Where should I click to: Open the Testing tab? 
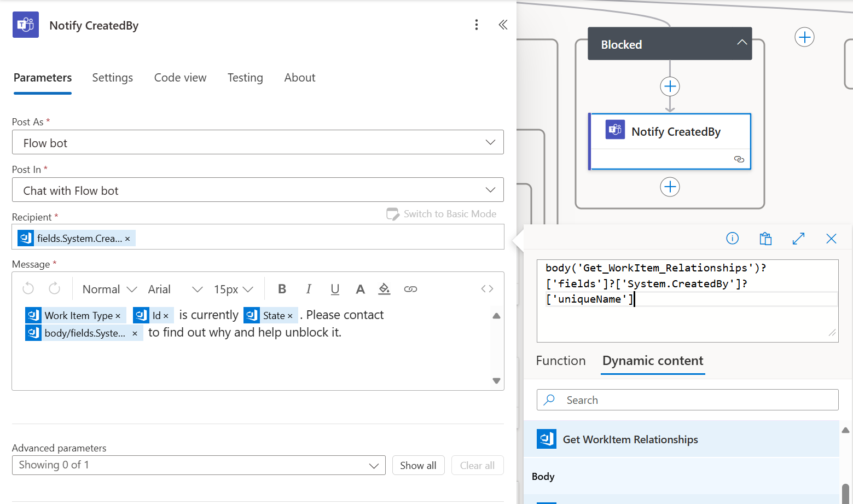pos(245,78)
